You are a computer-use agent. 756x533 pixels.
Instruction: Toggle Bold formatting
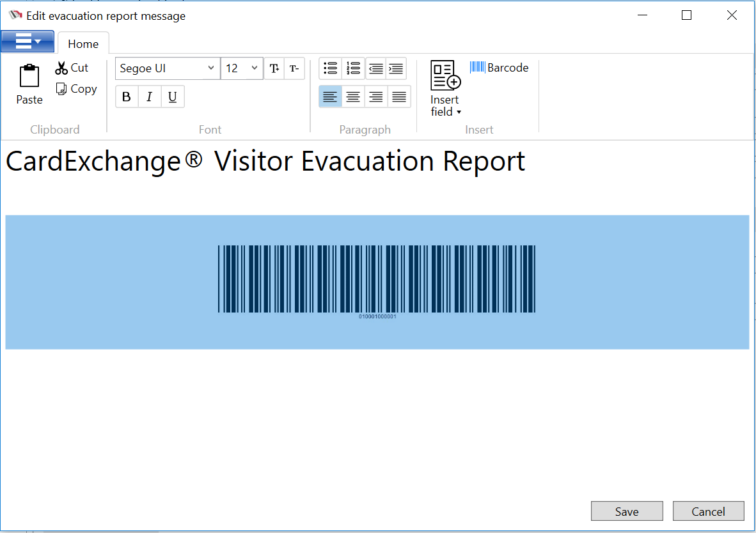[127, 97]
